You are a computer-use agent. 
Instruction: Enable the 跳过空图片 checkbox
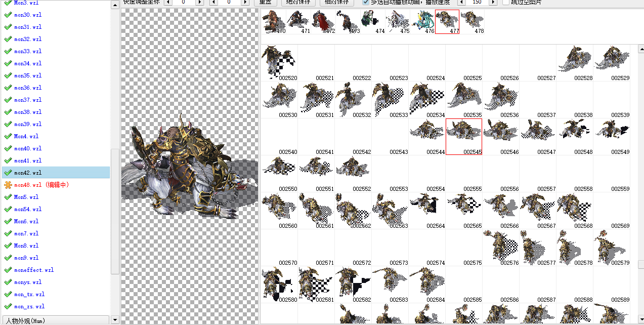(x=506, y=2)
